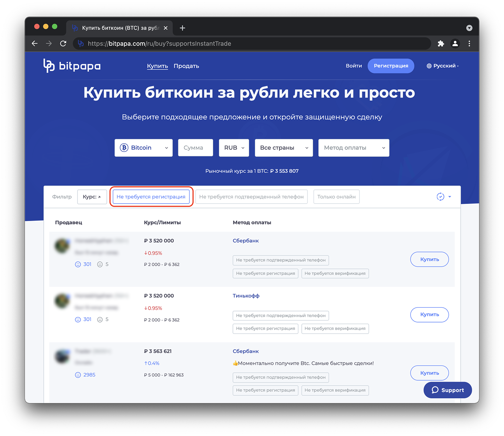
Task: Expand the refresh interval dropdown arrow
Action: (450, 197)
